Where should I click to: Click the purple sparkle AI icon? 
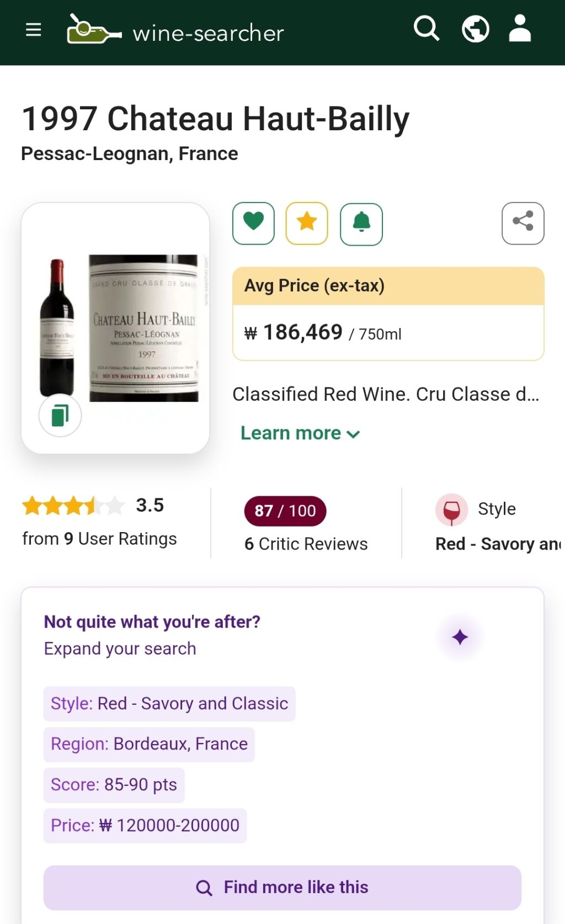coord(460,638)
